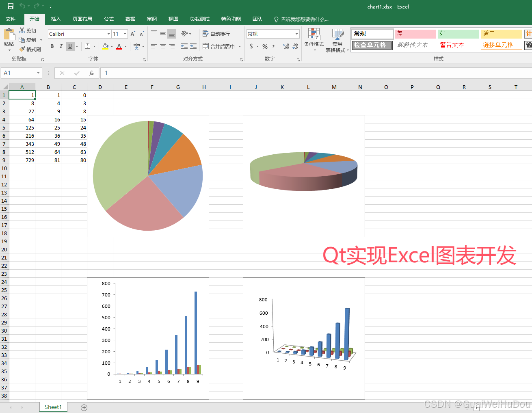Click the Decrease Font Size icon
This screenshot has height=413, width=532.
pyautogui.click(x=142, y=34)
